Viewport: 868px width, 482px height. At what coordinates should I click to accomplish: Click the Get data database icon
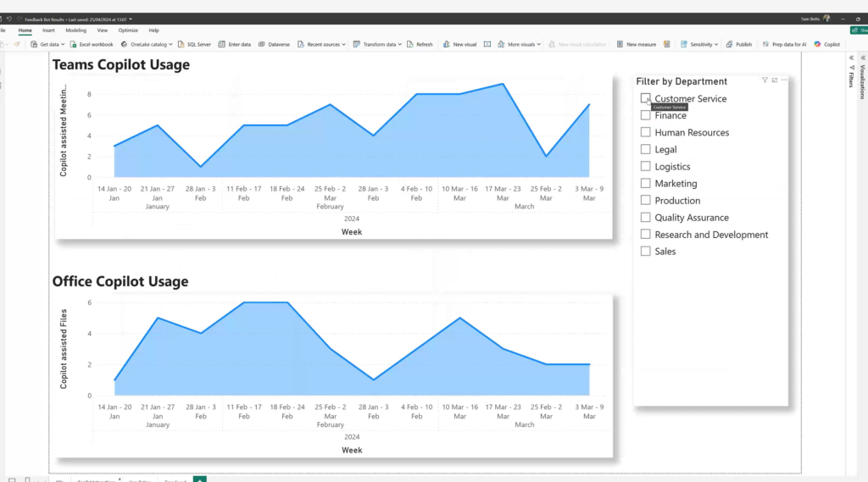[x=34, y=44]
